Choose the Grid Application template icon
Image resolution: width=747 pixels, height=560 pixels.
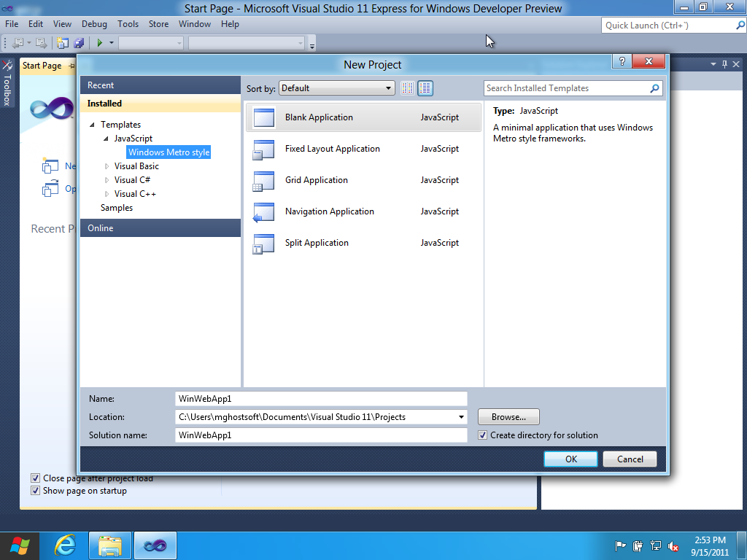(263, 181)
